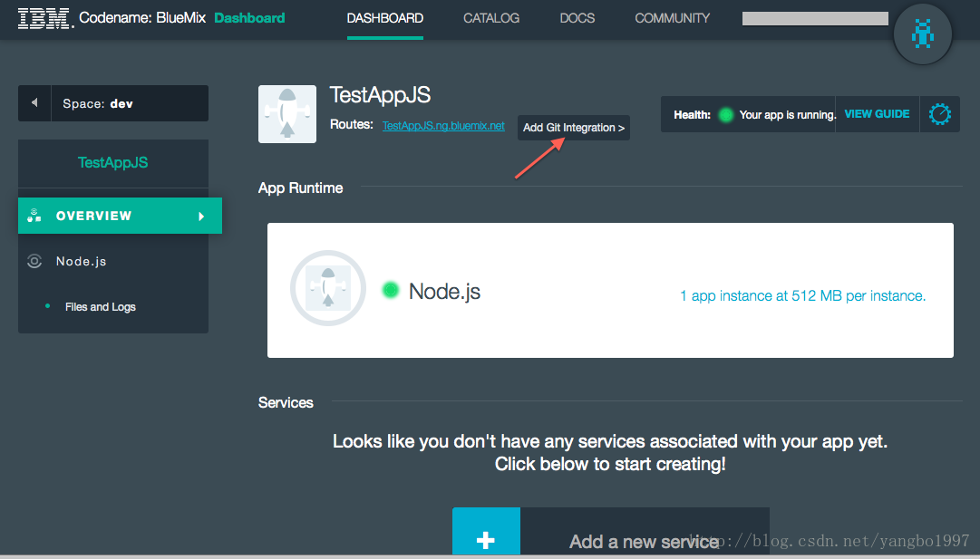Screen dimensions: 980x559
Task: Click the app instance memory link
Action: click(x=802, y=295)
